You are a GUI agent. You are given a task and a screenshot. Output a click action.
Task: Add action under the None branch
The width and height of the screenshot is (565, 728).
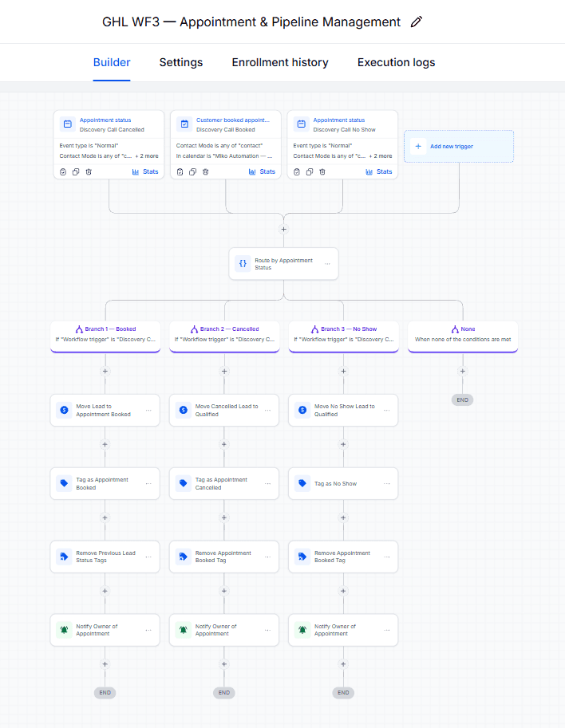[x=462, y=372]
